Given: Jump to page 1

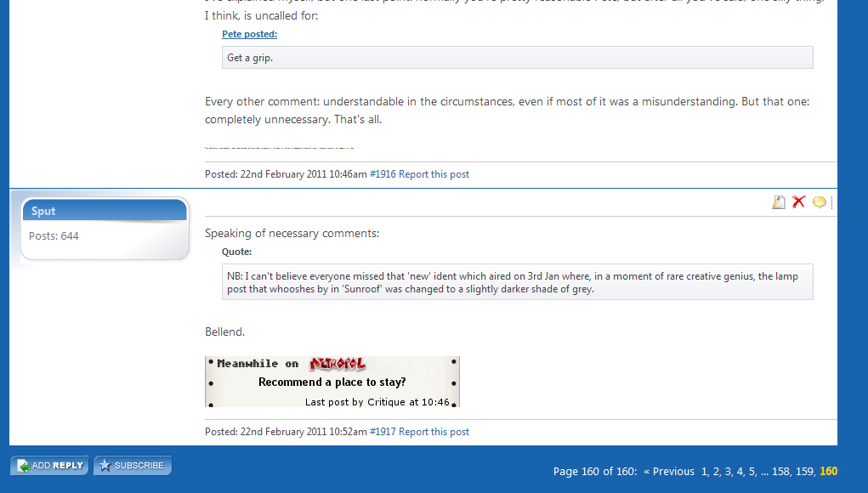Looking at the screenshot, I should [x=704, y=472].
